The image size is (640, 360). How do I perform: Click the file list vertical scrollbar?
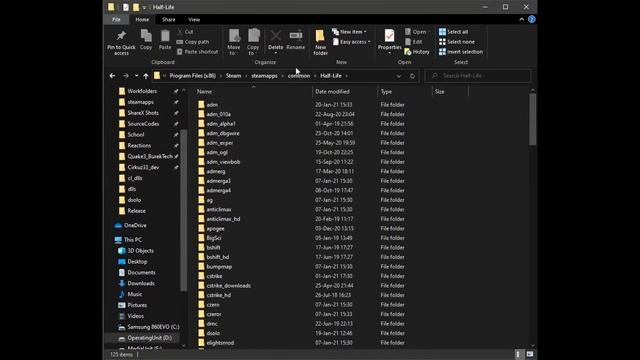click(532, 119)
